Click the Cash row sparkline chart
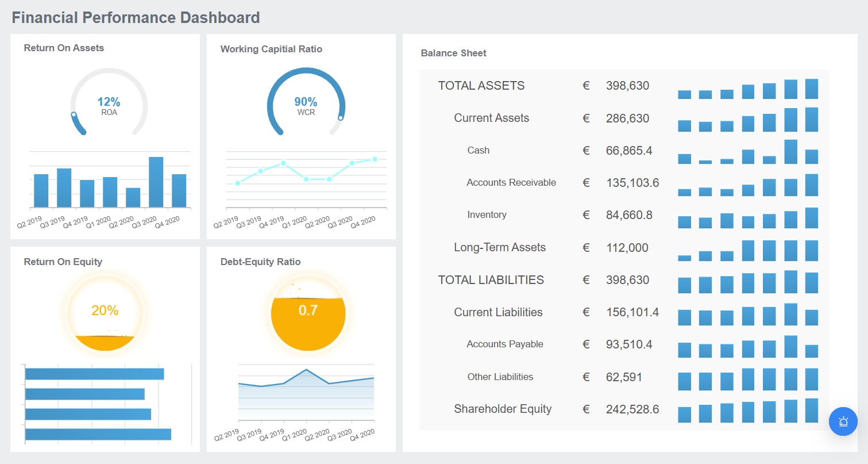The image size is (868, 464). pyautogui.click(x=747, y=152)
